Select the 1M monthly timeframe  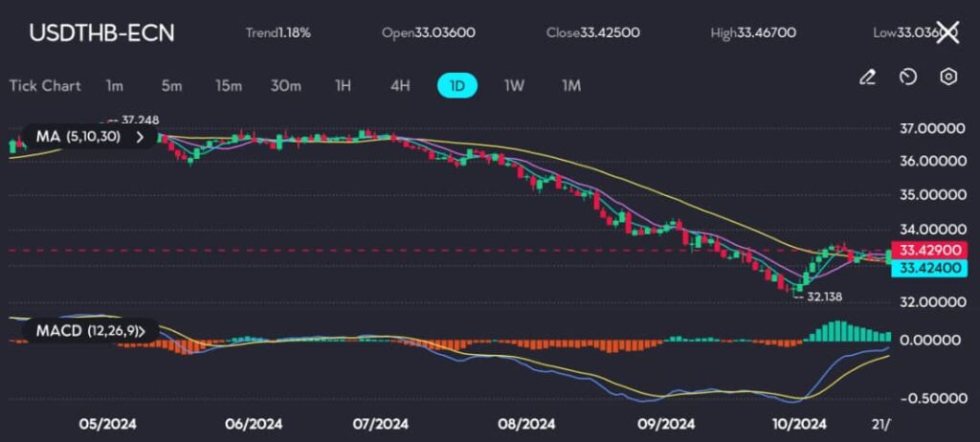click(x=571, y=85)
